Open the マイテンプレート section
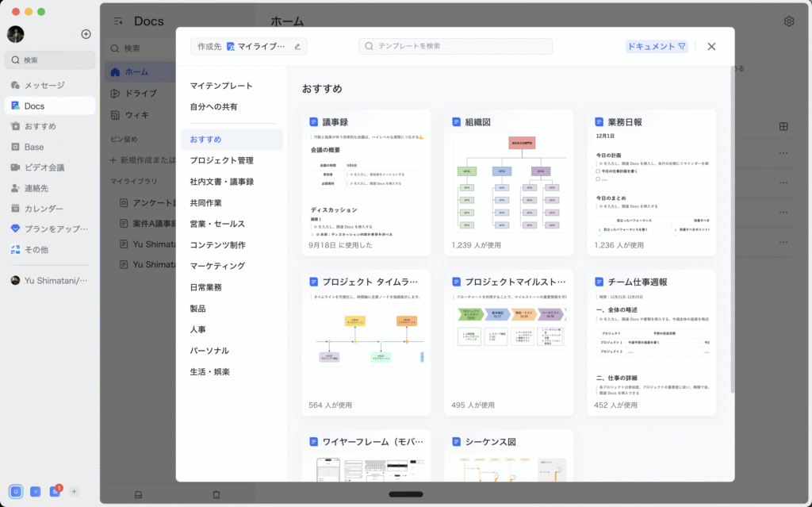The image size is (812, 507). point(221,86)
